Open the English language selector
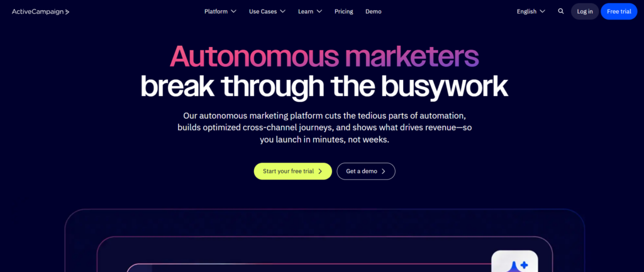Viewport: 644px width, 272px height. pos(530,11)
